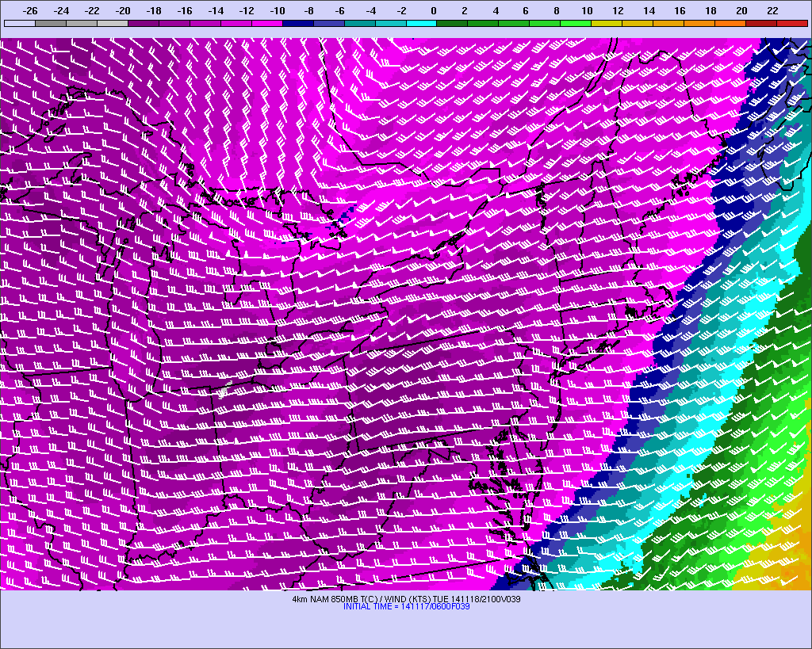
Task: Select the 22 legend label
Action: 772,11
